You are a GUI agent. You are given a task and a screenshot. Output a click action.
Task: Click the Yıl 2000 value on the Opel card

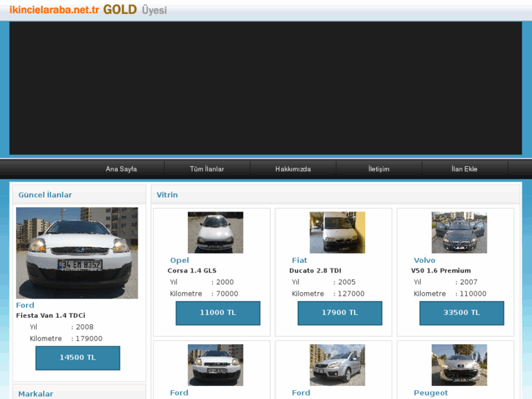point(225,282)
